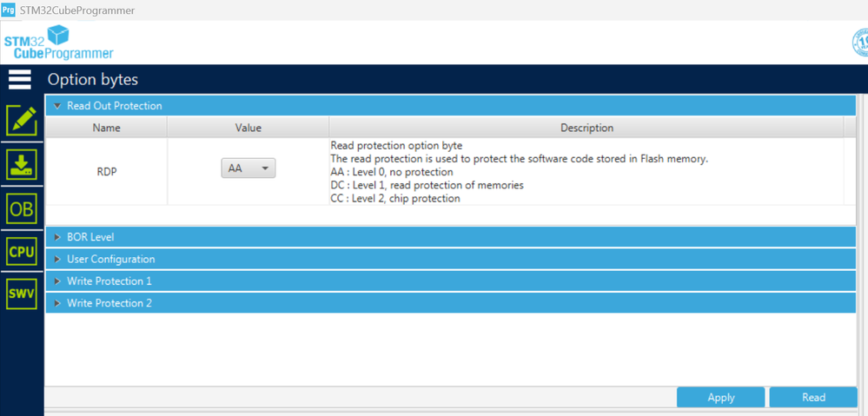Expand the Write Protection 2 section
The height and width of the screenshot is (416, 868).
click(451, 303)
